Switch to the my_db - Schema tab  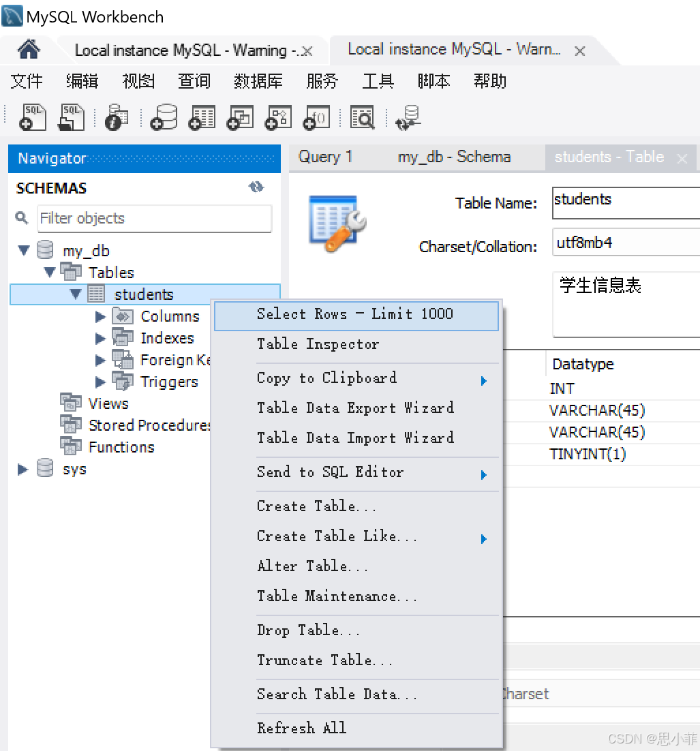click(x=454, y=157)
